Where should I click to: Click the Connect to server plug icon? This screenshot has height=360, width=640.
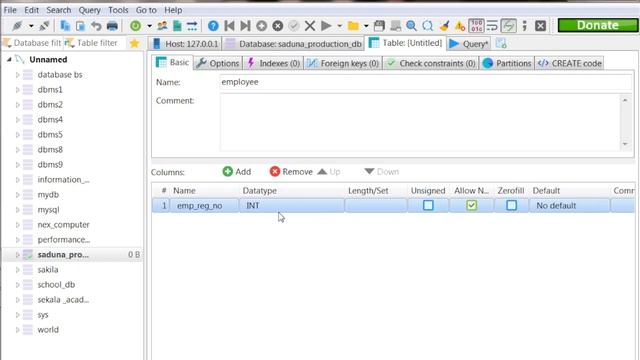pyautogui.click(x=17, y=26)
